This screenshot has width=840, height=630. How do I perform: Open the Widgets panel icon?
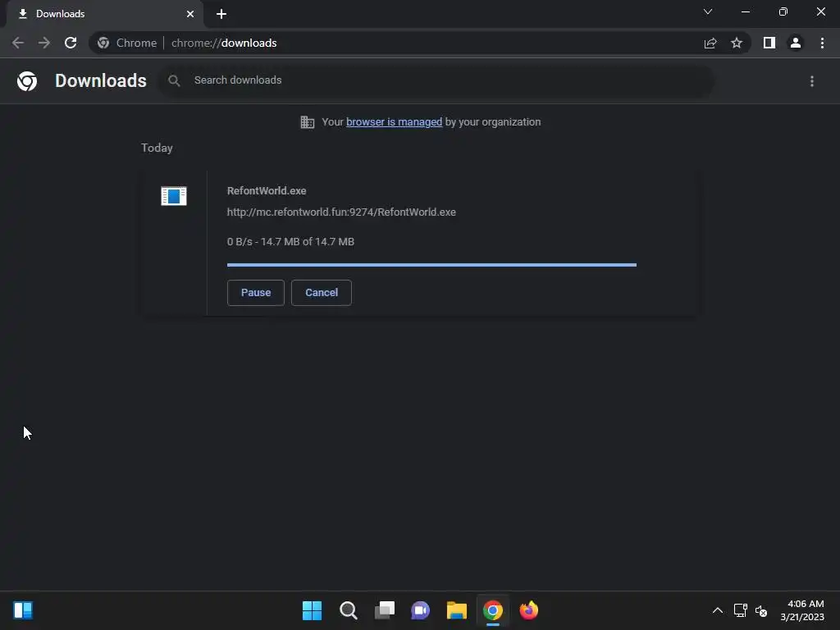pos(23,610)
